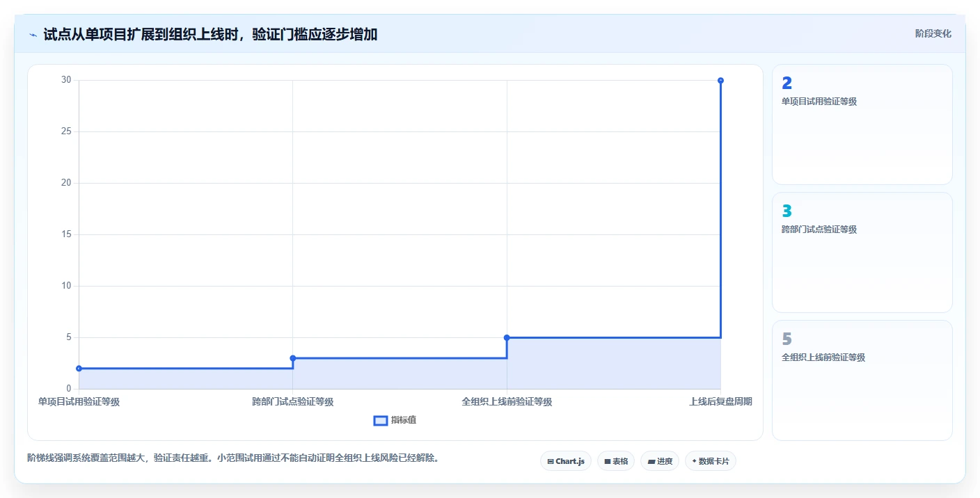Click the y-axis tick label 25
The height and width of the screenshot is (498, 980).
pyautogui.click(x=66, y=131)
